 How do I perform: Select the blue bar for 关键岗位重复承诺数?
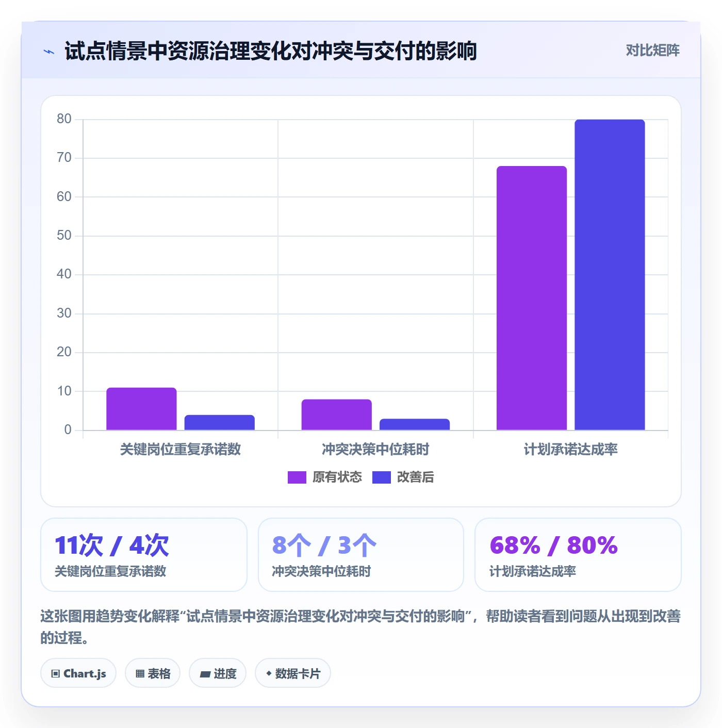[220, 422]
